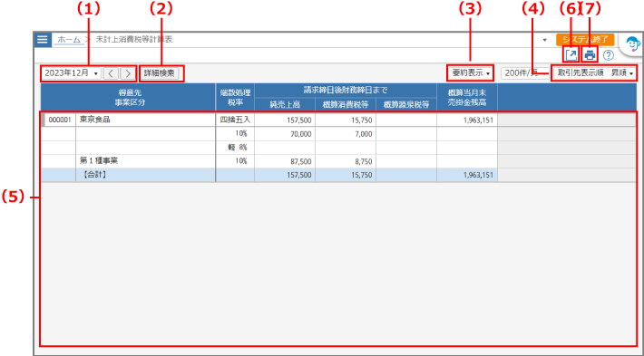Image resolution: width=644 pixels, height=356 pixels.
Task: Expand the 要約表示 display mode dropdown
Action: pyautogui.click(x=470, y=73)
